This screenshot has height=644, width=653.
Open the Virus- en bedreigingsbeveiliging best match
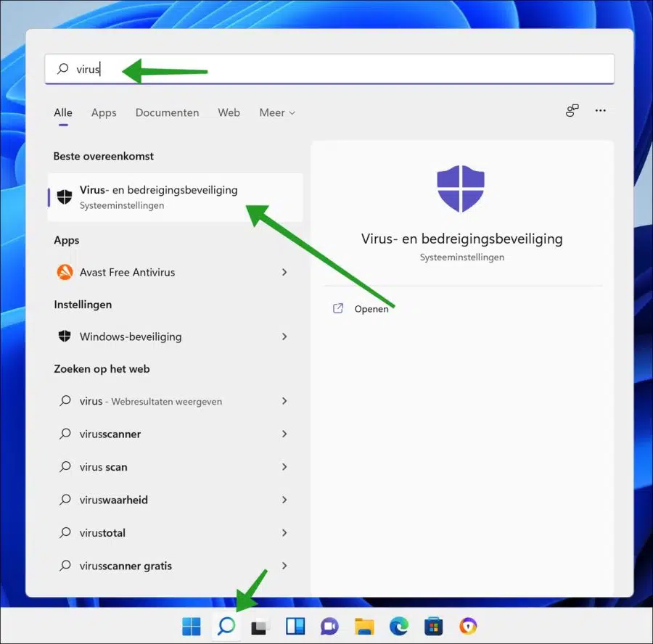tap(176, 197)
